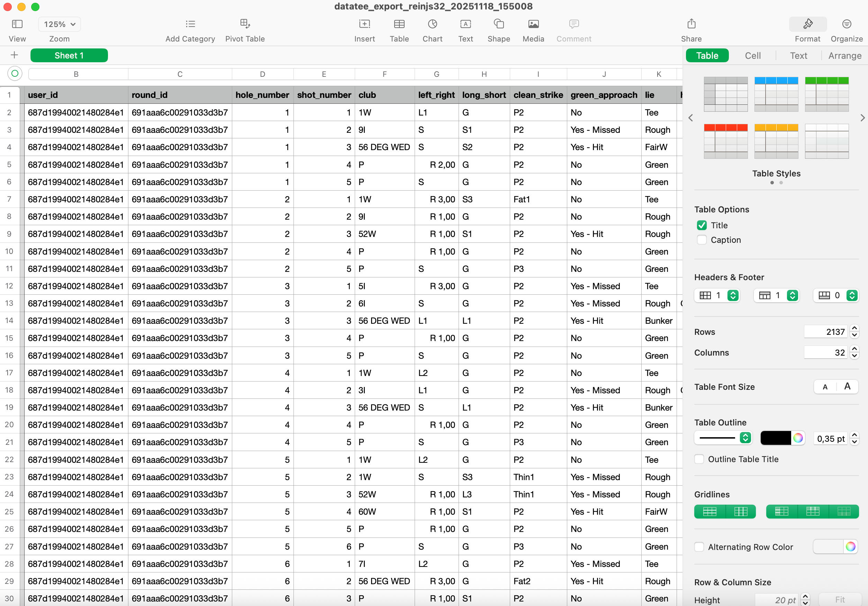Enable Alternating Row Color checkbox
Screen dimensions: 868x606
click(699, 547)
